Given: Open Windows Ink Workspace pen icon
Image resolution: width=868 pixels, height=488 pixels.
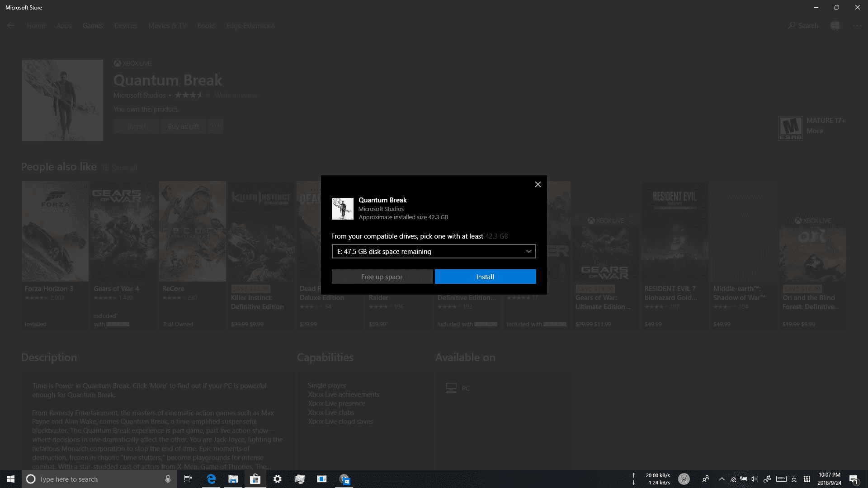Looking at the screenshot, I should tap(767, 479).
